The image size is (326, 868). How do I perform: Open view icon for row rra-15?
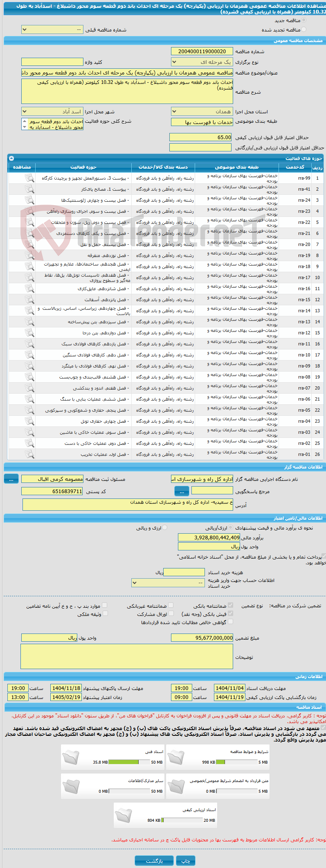point(29,300)
